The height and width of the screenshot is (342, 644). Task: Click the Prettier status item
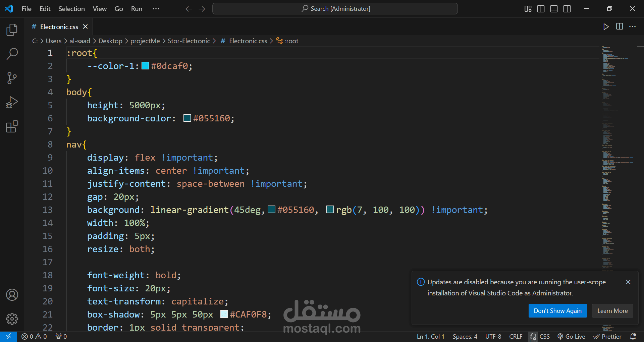tap(607, 336)
